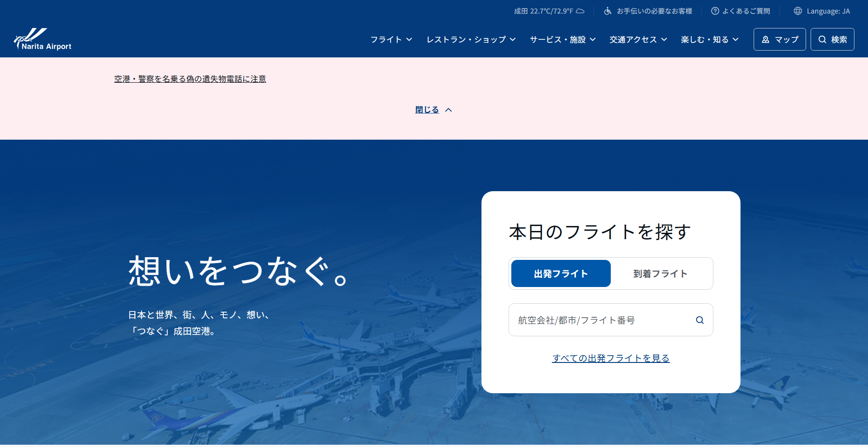The height and width of the screenshot is (447, 868).
Task: Switch to the 到着フライト tab
Action: [x=660, y=273]
